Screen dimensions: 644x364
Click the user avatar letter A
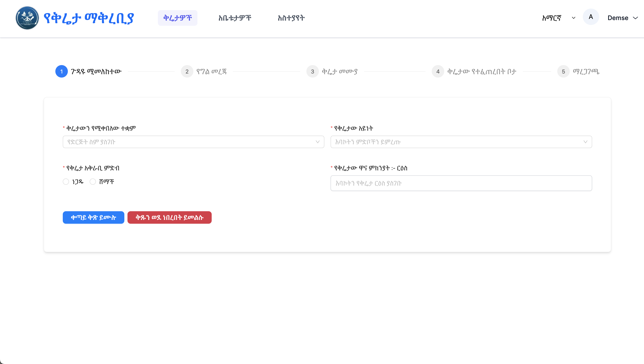pyautogui.click(x=591, y=17)
